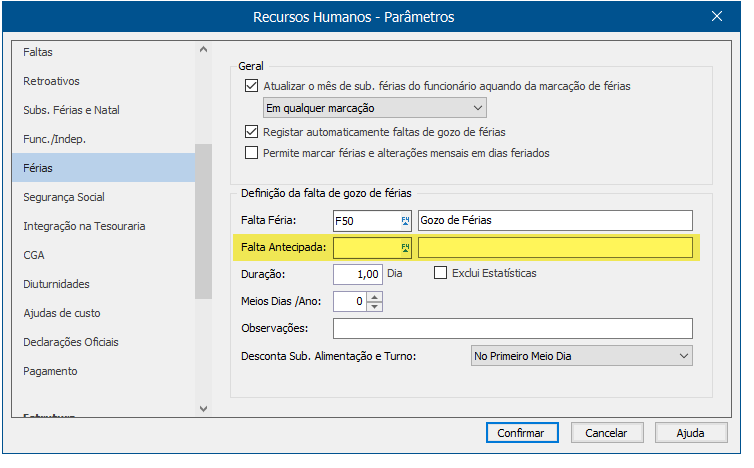
Task: Open the Diuturnidades section
Action: tap(56, 284)
